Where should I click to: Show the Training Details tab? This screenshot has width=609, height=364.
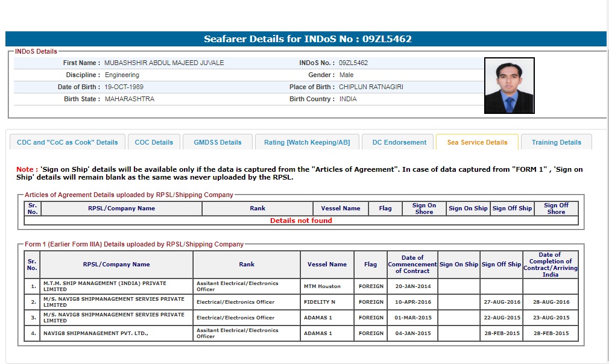pos(556,142)
